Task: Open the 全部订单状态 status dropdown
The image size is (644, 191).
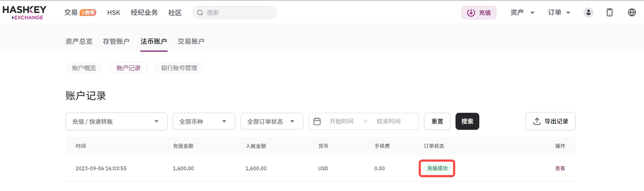Action: [272, 121]
